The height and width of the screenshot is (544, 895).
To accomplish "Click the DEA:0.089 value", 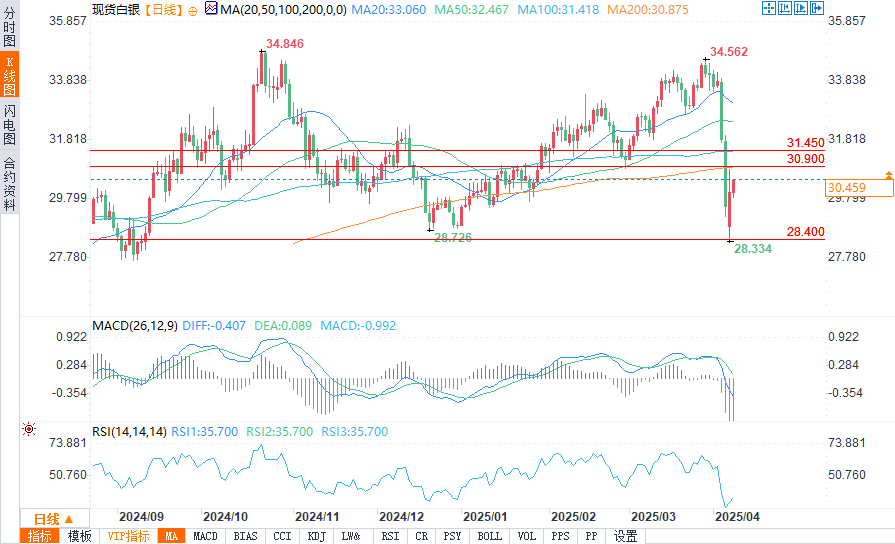I will pyautogui.click(x=283, y=326).
